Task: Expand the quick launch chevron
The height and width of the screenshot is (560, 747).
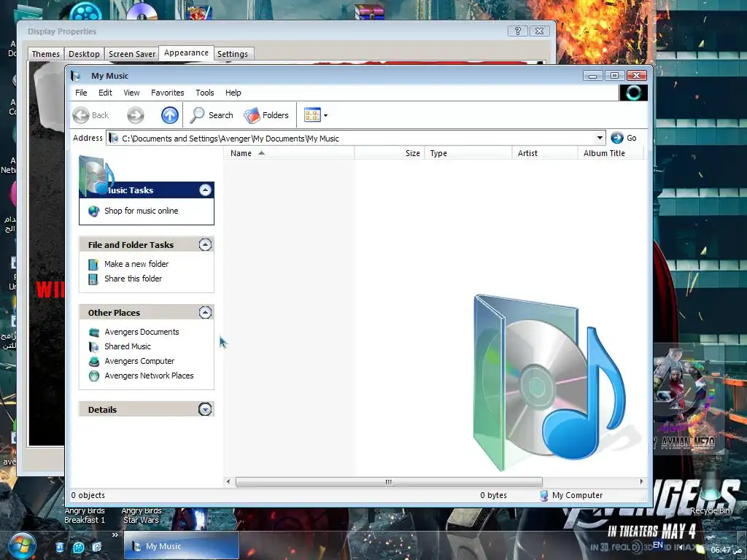Action: pos(115,534)
